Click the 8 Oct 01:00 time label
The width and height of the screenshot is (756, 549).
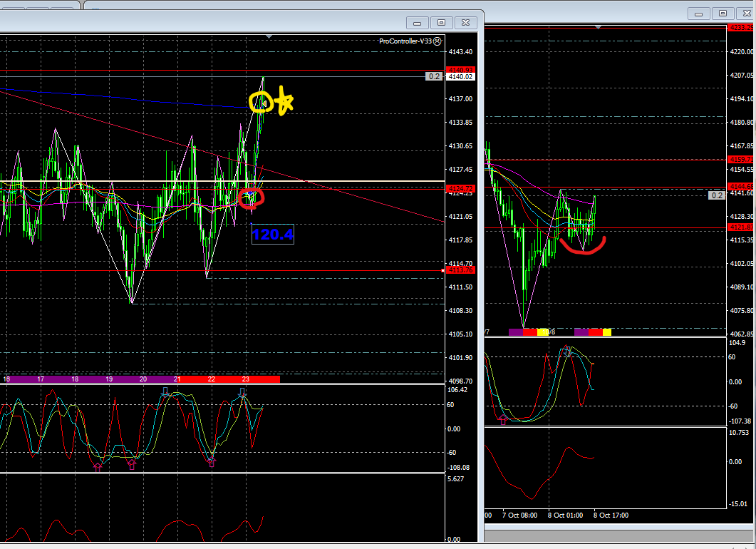click(x=565, y=515)
